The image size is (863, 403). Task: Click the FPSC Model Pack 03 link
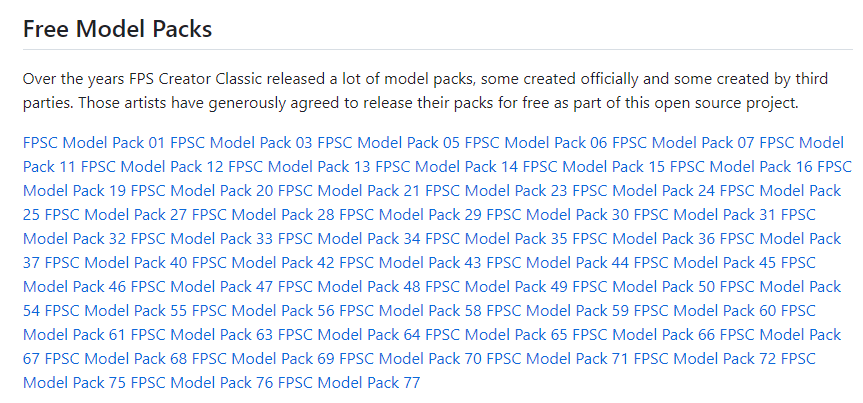[241, 142]
